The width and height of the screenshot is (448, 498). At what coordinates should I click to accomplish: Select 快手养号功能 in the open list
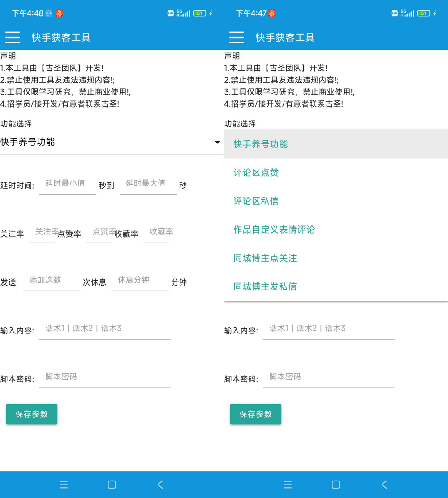click(x=336, y=144)
